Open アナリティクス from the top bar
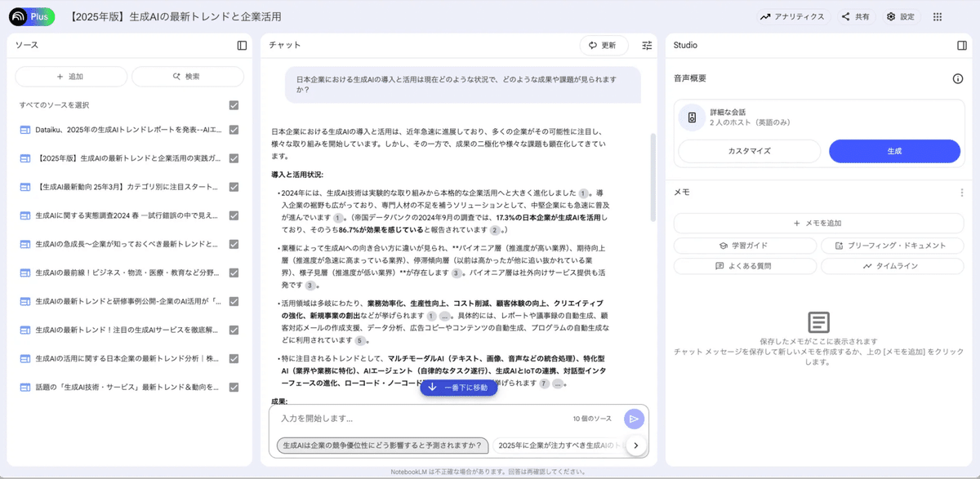 click(791, 16)
